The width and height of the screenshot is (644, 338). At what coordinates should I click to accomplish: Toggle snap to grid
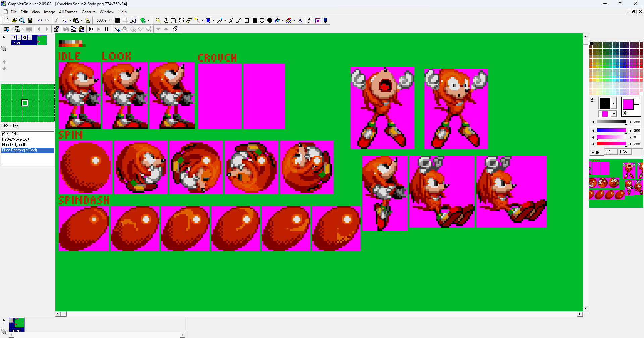pos(133,20)
